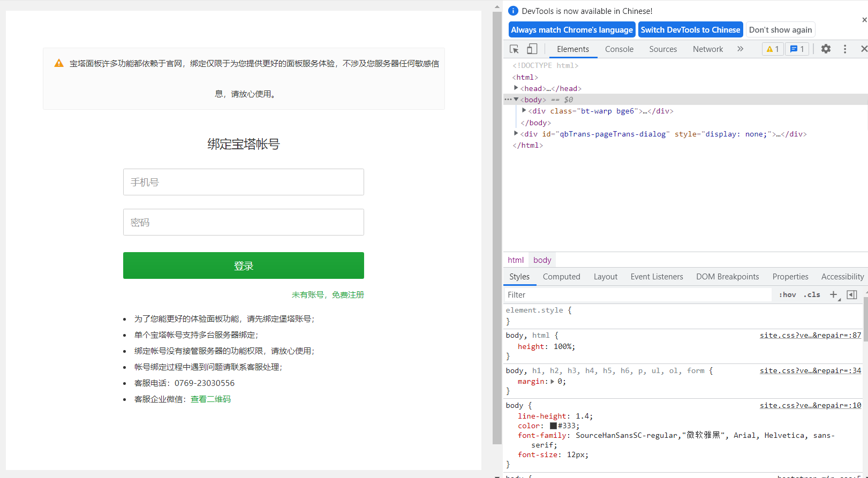The height and width of the screenshot is (478, 868).
Task: Click the green 登录 login button
Action: pyautogui.click(x=244, y=265)
